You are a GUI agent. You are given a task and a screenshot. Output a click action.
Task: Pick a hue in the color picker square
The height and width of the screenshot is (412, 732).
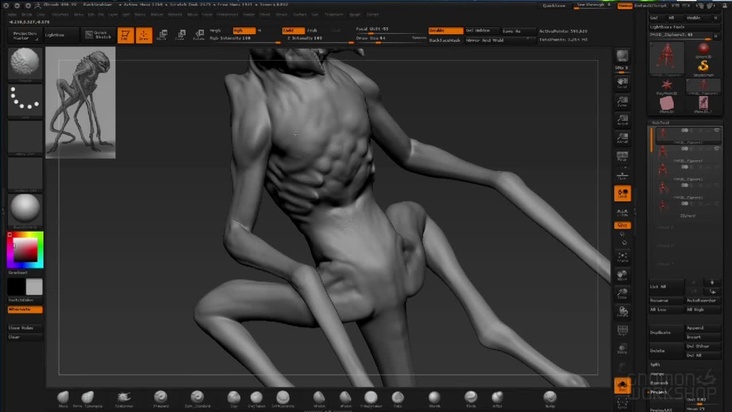[25, 250]
